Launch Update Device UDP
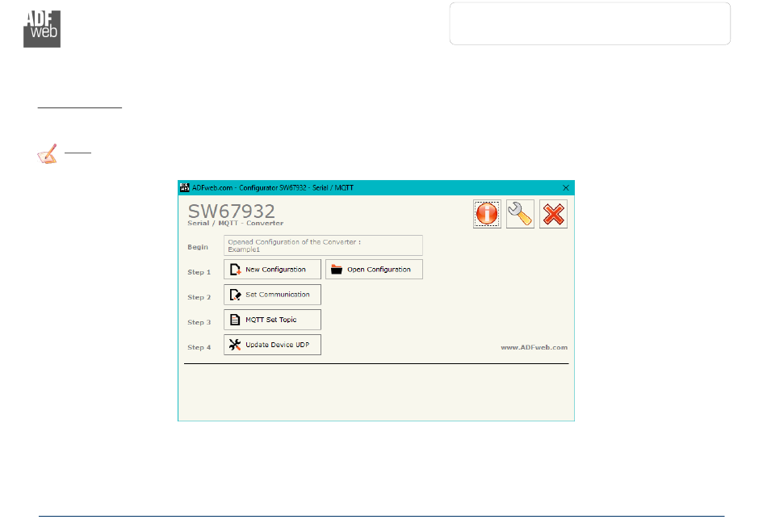The height and width of the screenshot is (532, 767). tap(272, 345)
